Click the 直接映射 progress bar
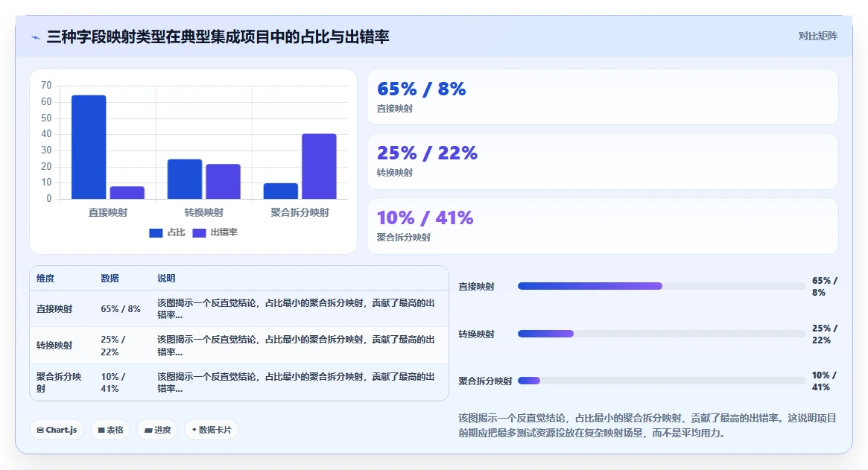Viewport: 868px width, 470px height. pos(662,286)
